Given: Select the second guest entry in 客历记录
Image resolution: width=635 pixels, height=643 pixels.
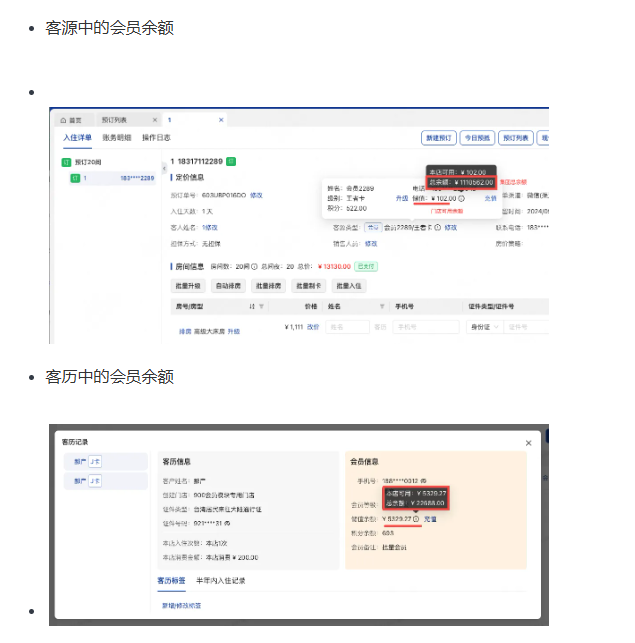Looking at the screenshot, I should pos(106,481).
